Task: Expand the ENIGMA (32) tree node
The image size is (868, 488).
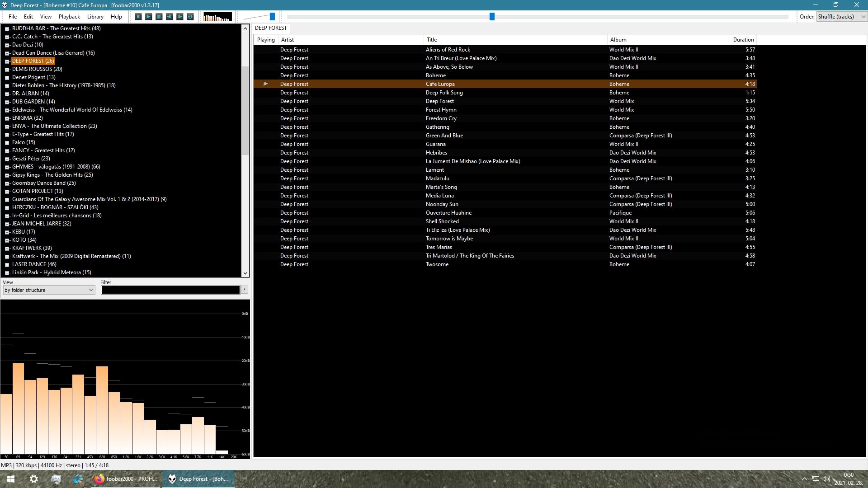Action: point(7,118)
